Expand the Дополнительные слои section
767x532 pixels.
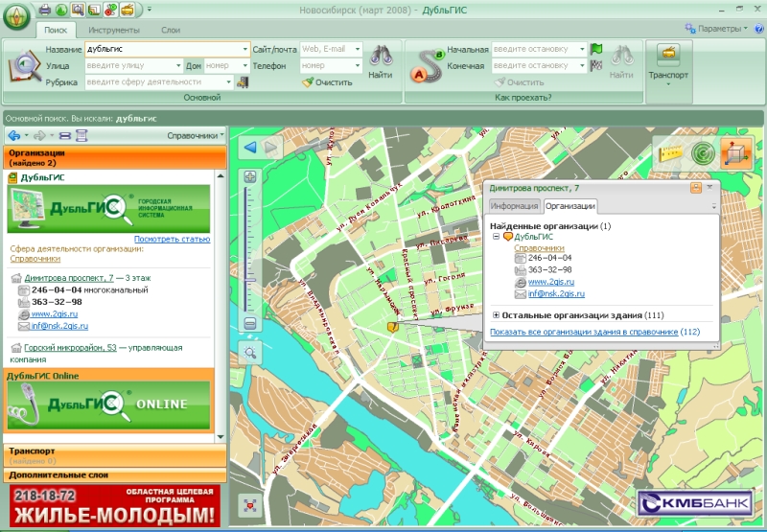coord(115,474)
